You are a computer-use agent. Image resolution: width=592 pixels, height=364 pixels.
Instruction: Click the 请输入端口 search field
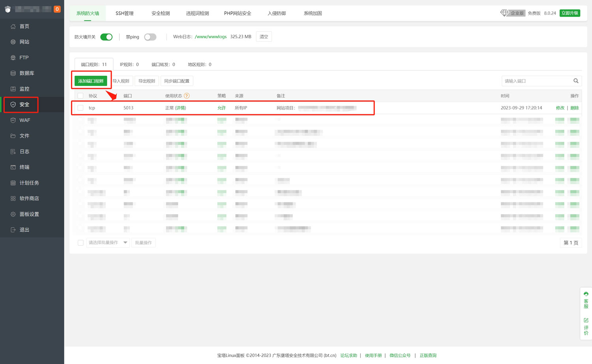[x=537, y=81]
